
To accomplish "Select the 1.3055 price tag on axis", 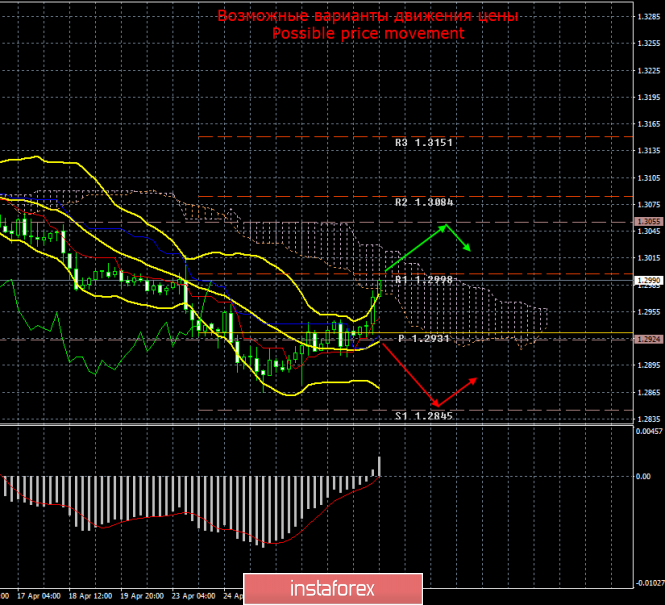I will (647, 221).
